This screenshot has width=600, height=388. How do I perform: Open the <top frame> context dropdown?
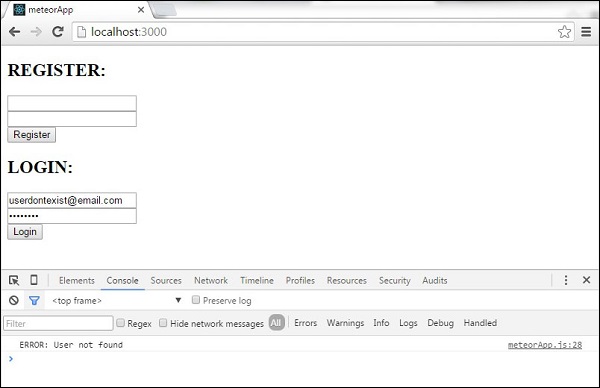116,300
